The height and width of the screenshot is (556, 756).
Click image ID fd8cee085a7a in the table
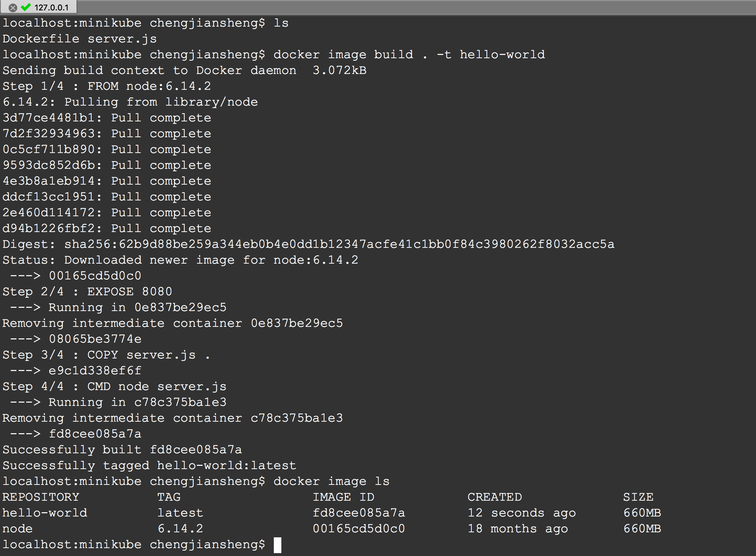[359, 513]
